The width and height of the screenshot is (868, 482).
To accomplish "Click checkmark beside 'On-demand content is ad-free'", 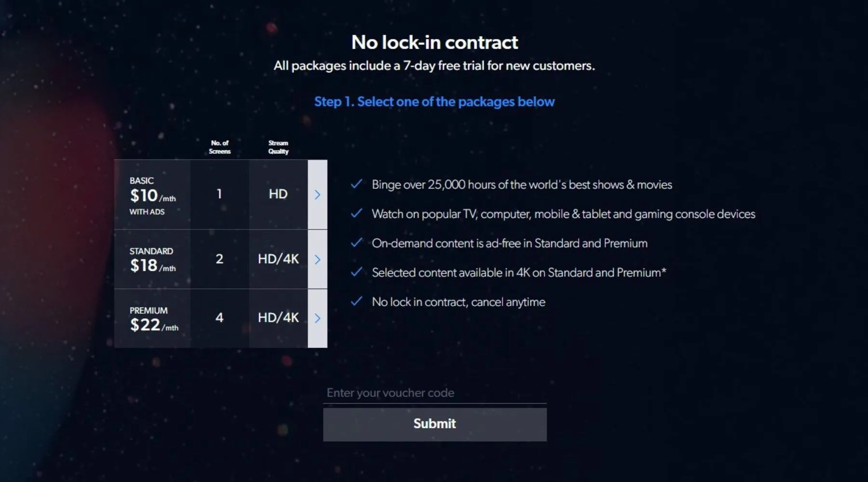I will pyautogui.click(x=356, y=243).
